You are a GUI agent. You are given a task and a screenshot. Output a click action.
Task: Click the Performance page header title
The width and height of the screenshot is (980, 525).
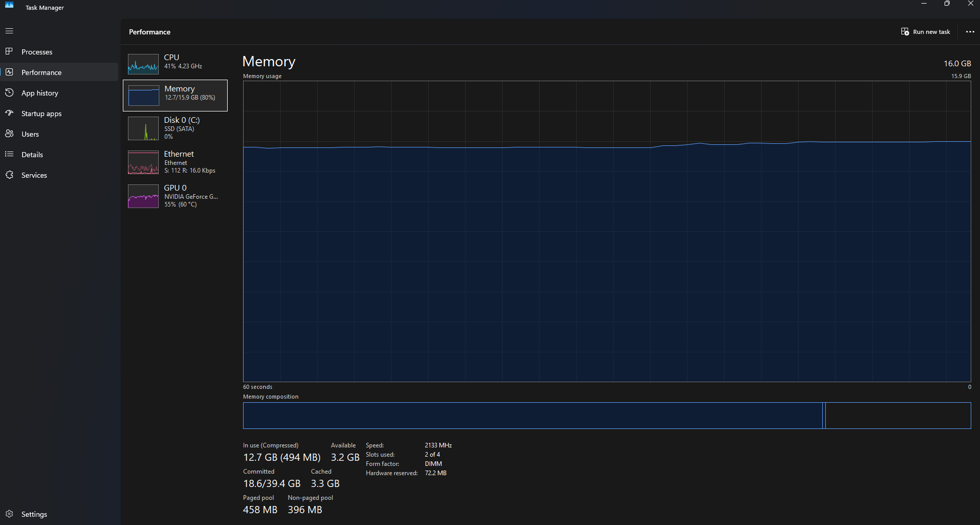[150, 32]
